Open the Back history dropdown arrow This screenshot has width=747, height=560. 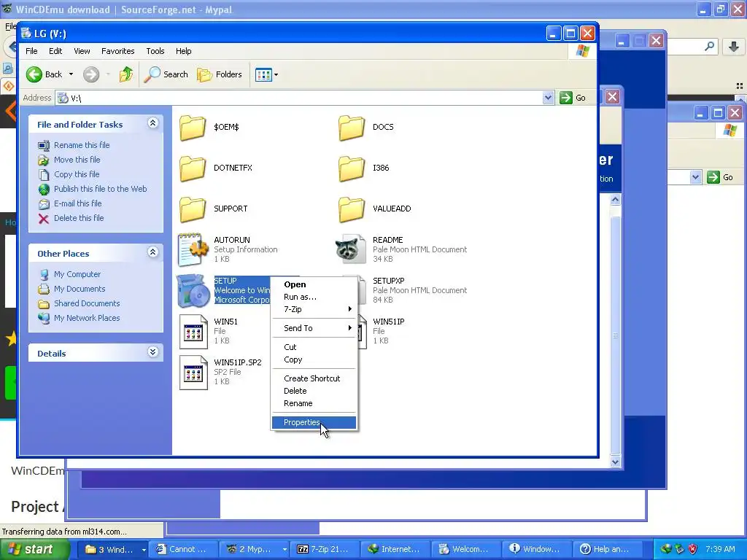tap(71, 74)
